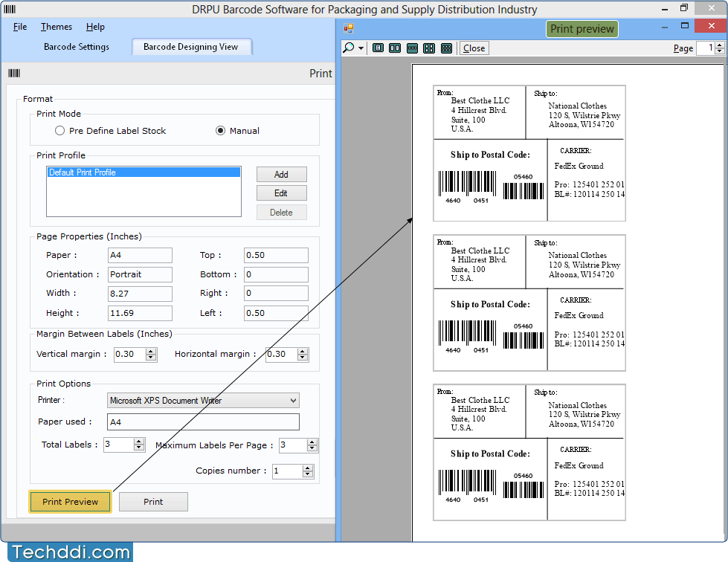Click the Paper field showing A4
The width and height of the screenshot is (728, 562).
[140, 255]
